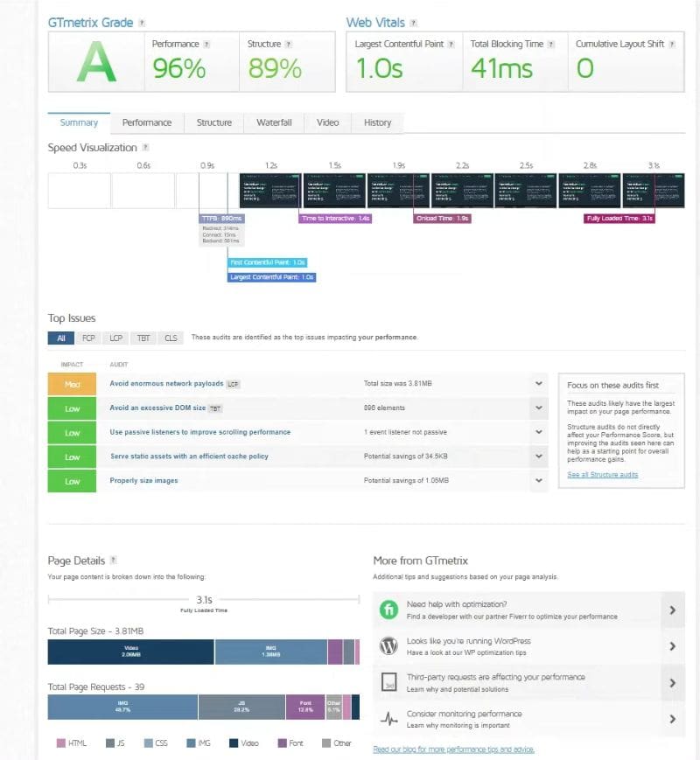Expand the passive listeners audit row
The width and height of the screenshot is (700, 760).
click(538, 432)
